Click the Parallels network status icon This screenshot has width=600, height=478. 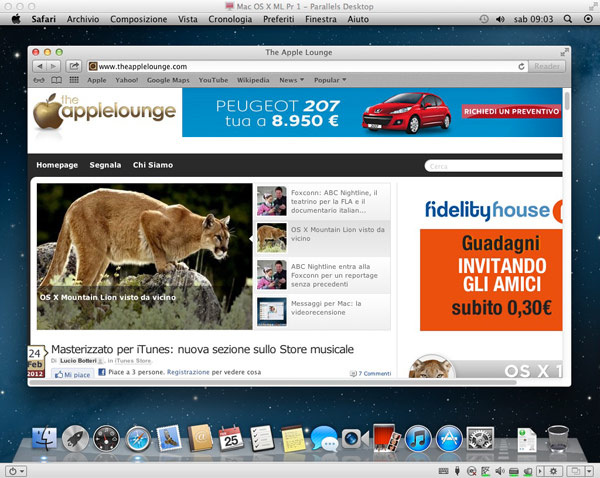pos(486,471)
